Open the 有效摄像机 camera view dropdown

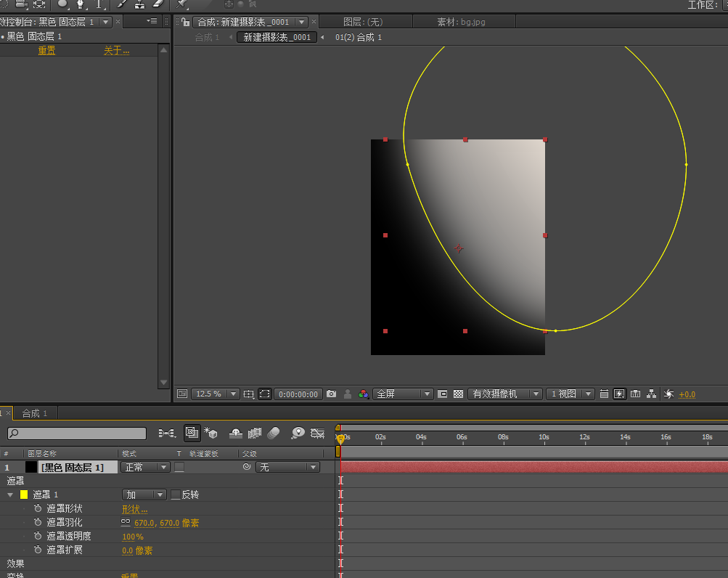[505, 394]
